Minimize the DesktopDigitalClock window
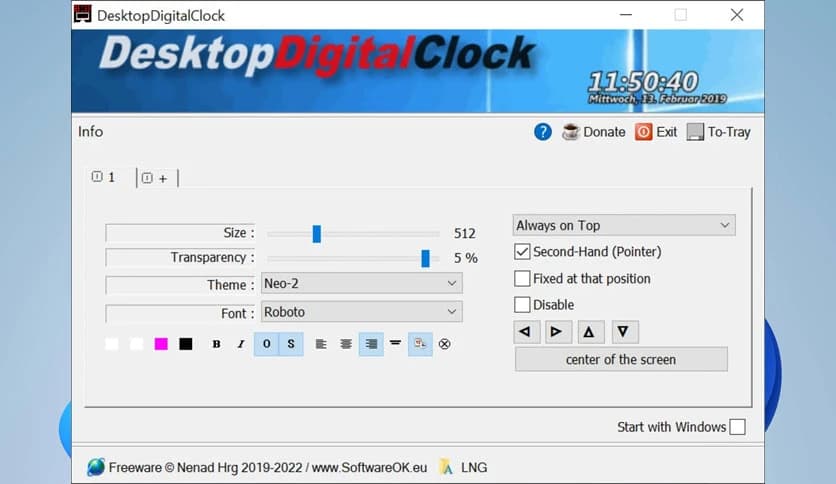This screenshot has height=484, width=836. click(x=626, y=14)
